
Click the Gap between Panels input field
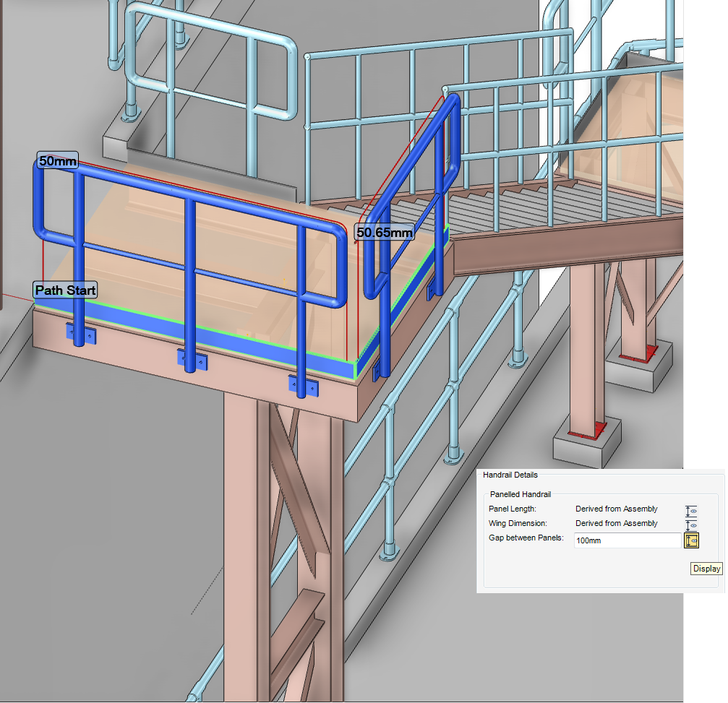pyautogui.click(x=627, y=540)
